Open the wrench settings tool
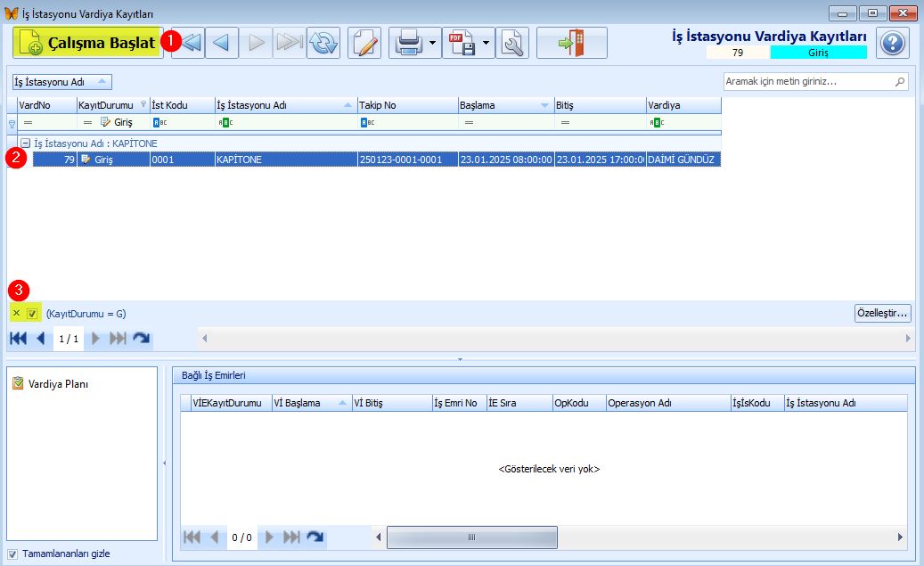 512,43
